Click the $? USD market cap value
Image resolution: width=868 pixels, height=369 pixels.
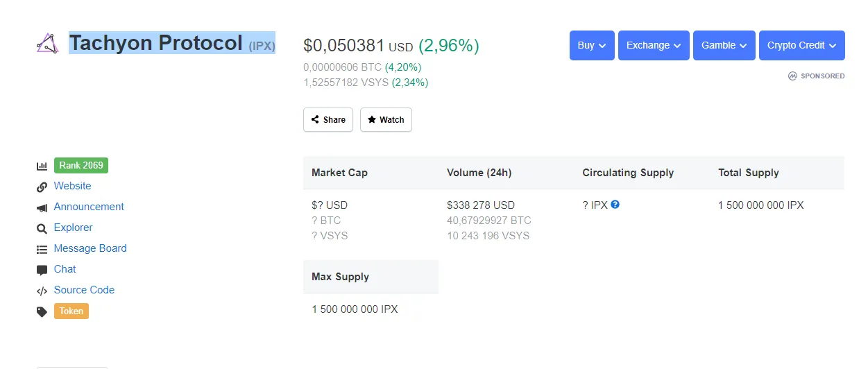[330, 205]
